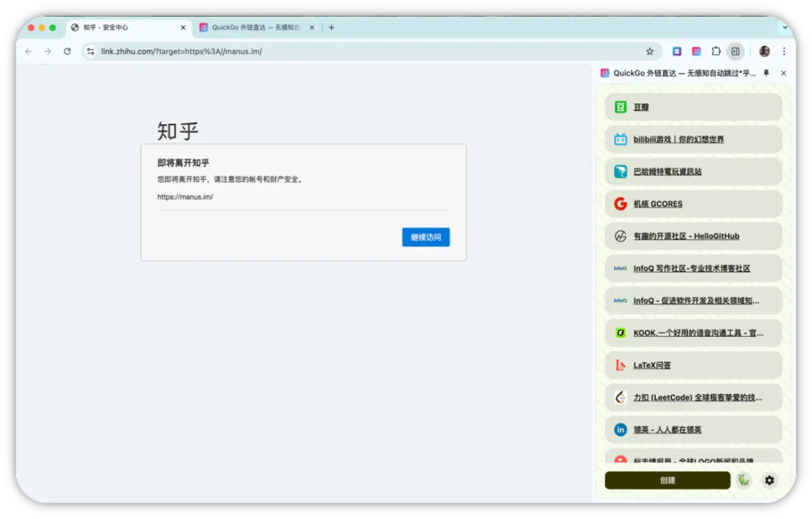Click the bilibili TV icon
The image size is (812, 519).
coord(620,139)
